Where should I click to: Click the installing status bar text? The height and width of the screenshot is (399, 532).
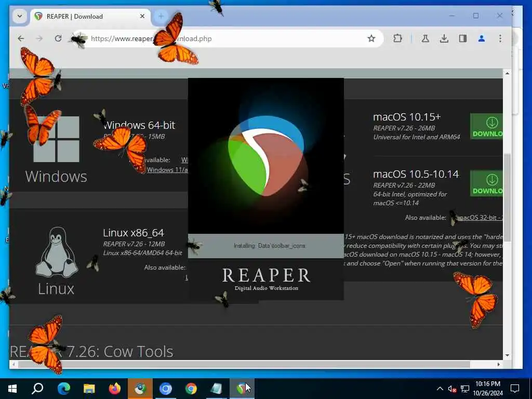tap(270, 246)
